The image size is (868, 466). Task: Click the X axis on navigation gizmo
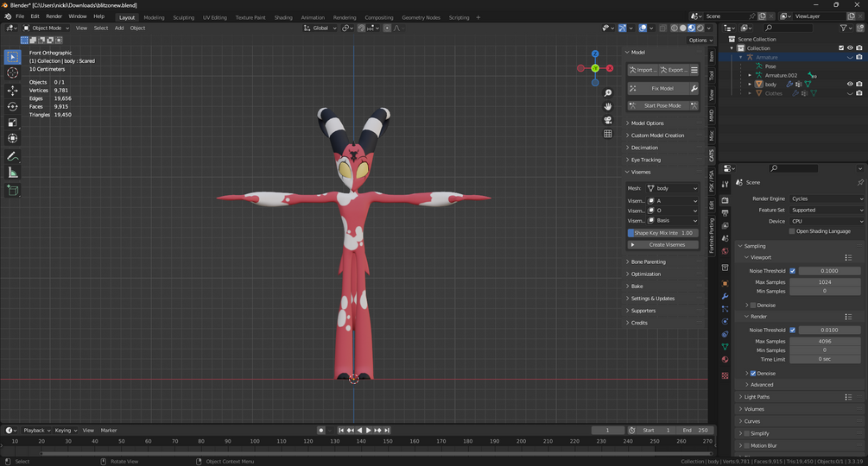[x=610, y=68]
